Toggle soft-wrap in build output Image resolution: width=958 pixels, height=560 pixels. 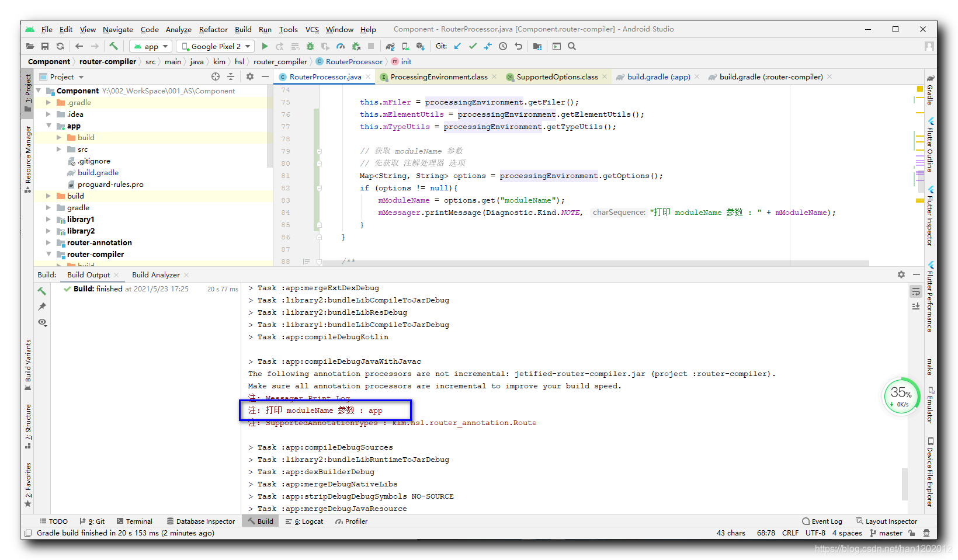tap(916, 291)
